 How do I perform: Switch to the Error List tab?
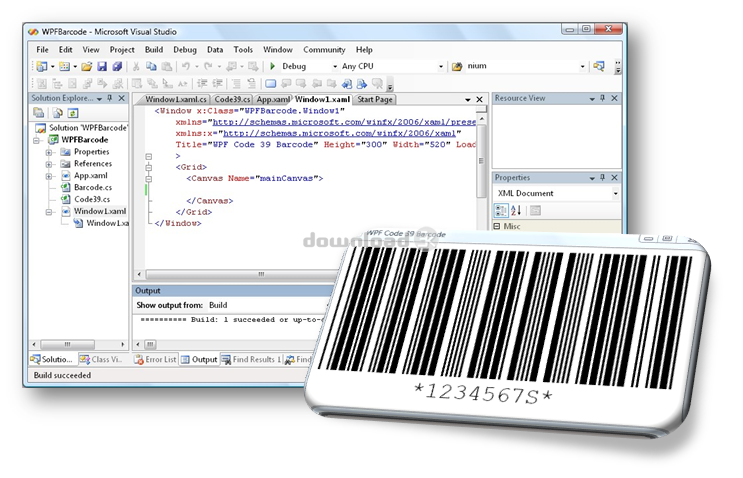155,359
